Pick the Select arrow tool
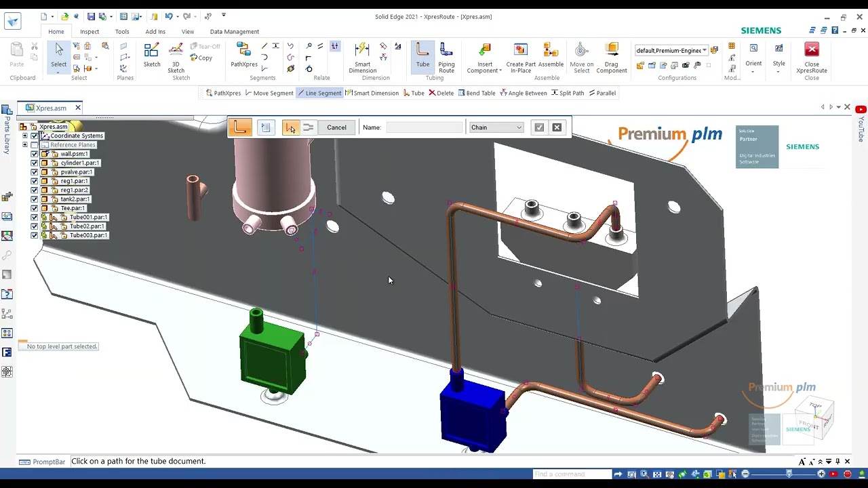The width and height of the screenshot is (868, 488). pos(59,56)
